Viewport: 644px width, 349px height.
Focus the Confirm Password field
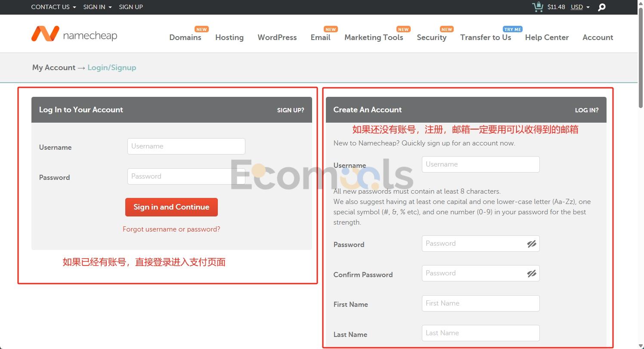pyautogui.click(x=481, y=273)
